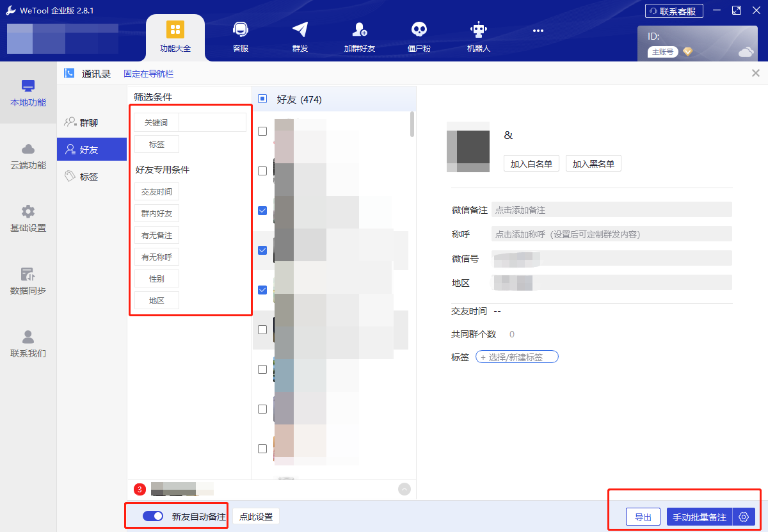768x532 pixels.
Task: Click the red 3 notification badge
Action: [140, 489]
